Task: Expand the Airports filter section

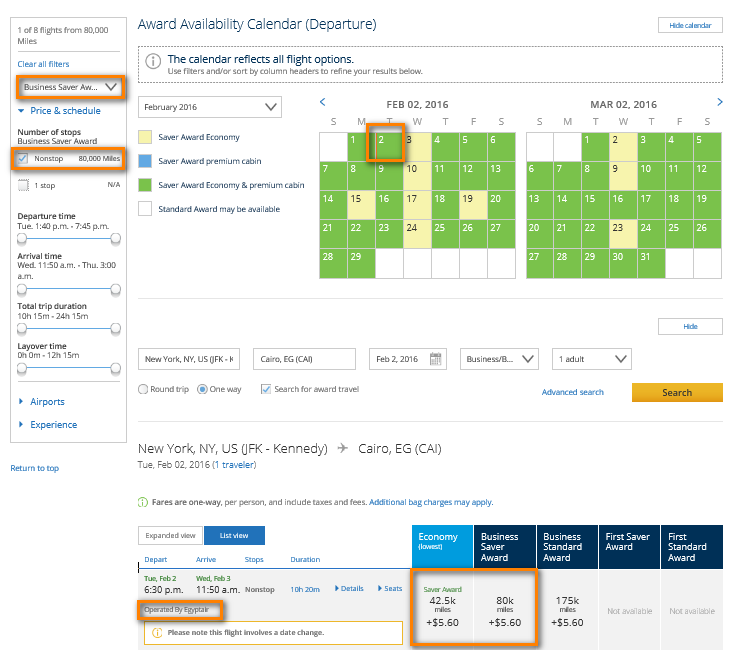Action: [x=47, y=402]
